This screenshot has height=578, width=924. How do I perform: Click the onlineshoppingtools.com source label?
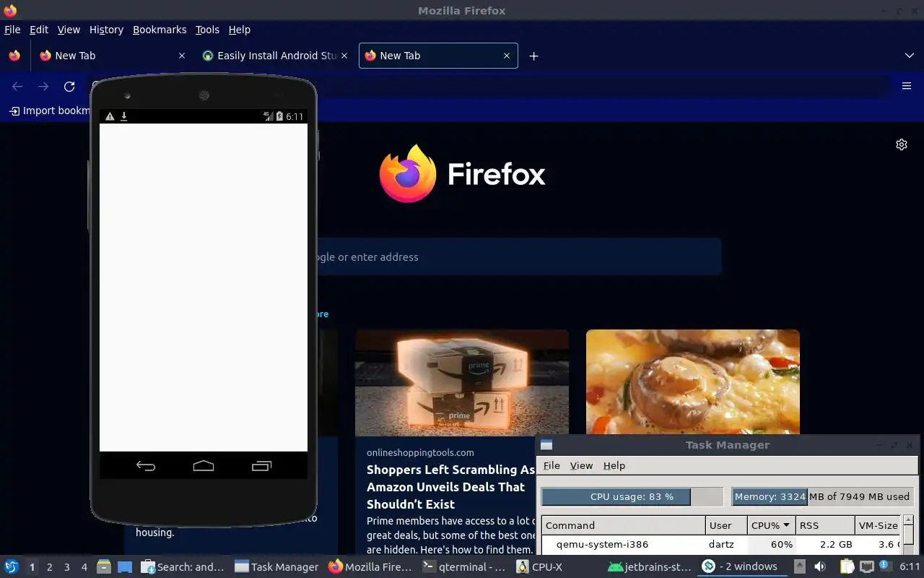click(420, 452)
